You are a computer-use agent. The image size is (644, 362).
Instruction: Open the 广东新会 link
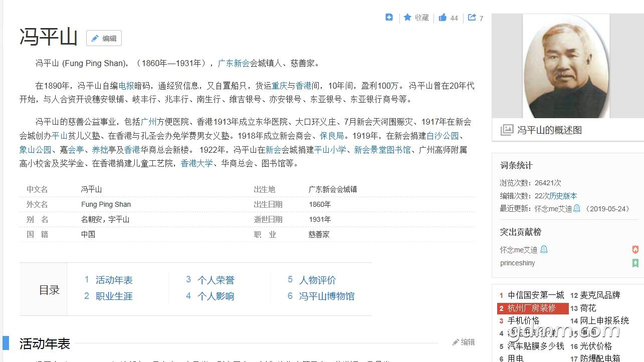coord(234,63)
